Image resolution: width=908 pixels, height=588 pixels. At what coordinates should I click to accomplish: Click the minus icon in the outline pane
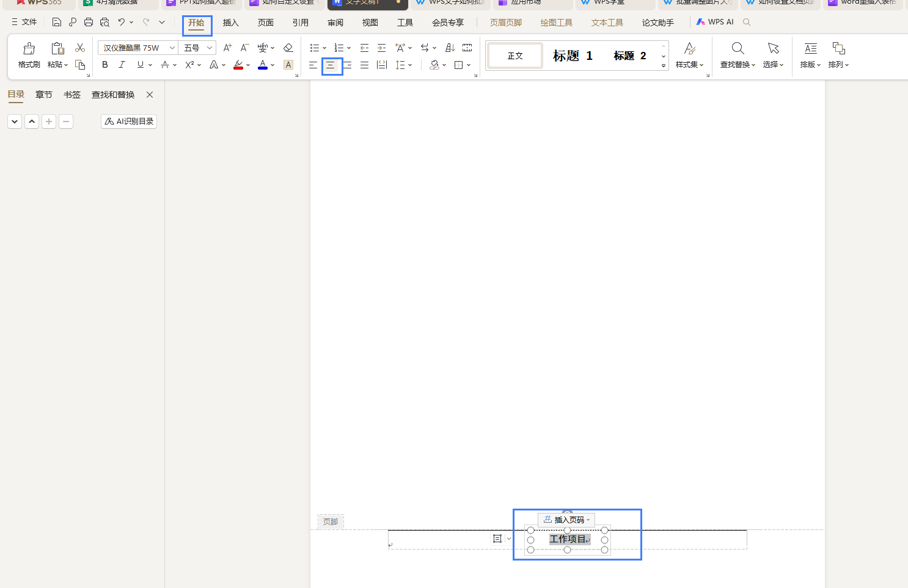tap(66, 122)
